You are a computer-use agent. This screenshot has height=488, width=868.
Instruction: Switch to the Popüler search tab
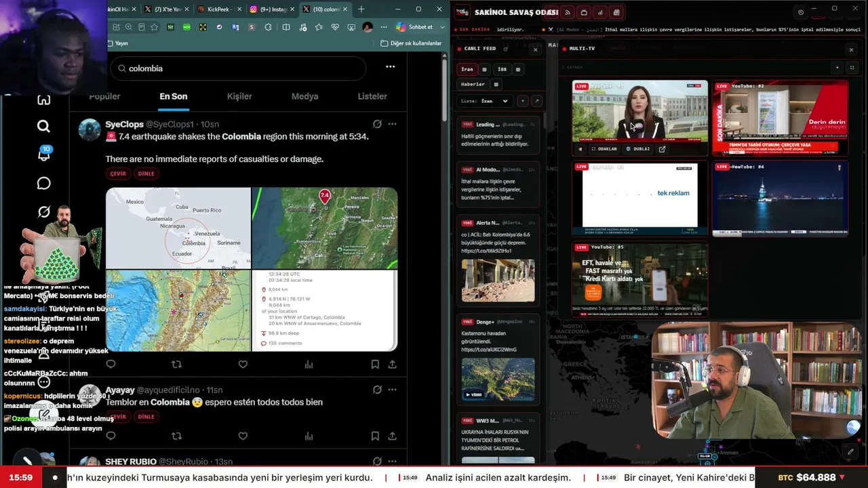click(x=104, y=96)
